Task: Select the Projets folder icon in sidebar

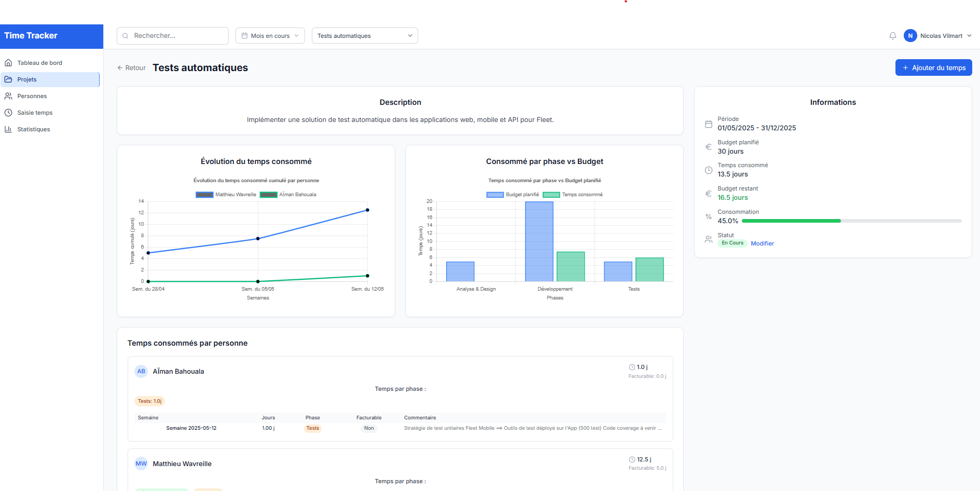Action: tap(9, 79)
